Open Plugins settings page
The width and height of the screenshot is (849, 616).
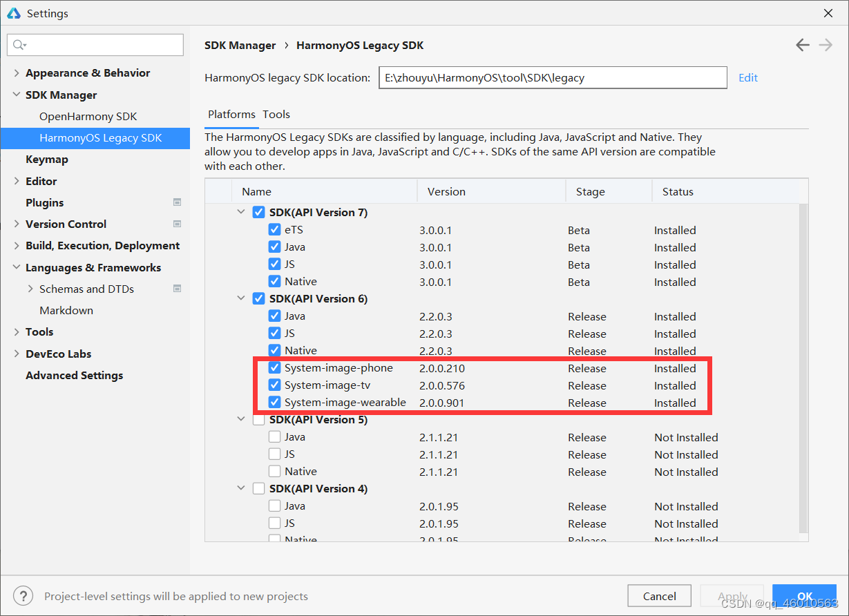coord(44,202)
